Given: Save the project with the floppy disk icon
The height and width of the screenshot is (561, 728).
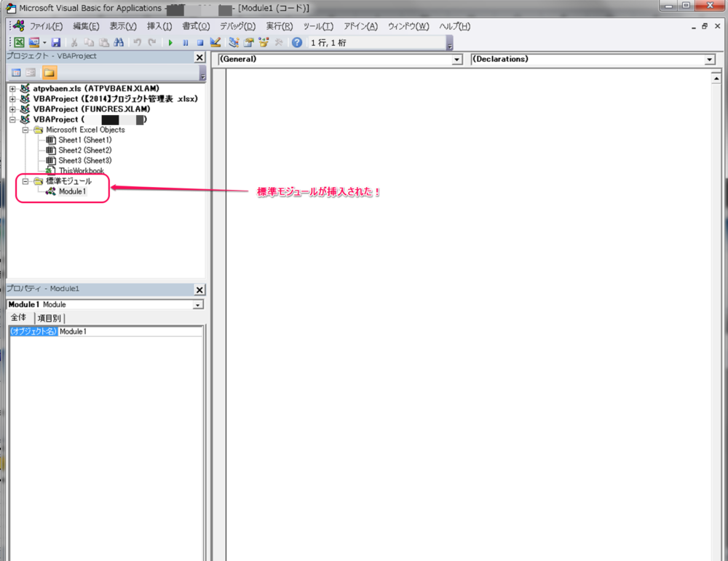Looking at the screenshot, I should (56, 43).
